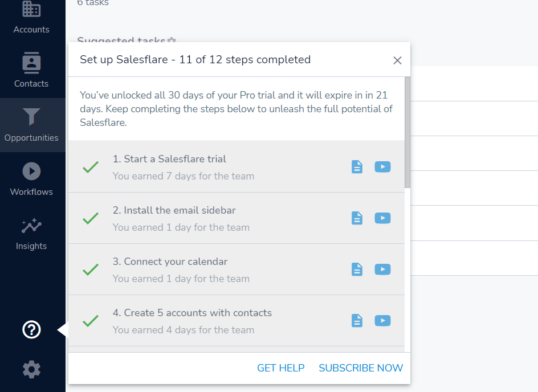Open the Accounts section in sidebar
The image size is (538, 392).
coord(31,17)
